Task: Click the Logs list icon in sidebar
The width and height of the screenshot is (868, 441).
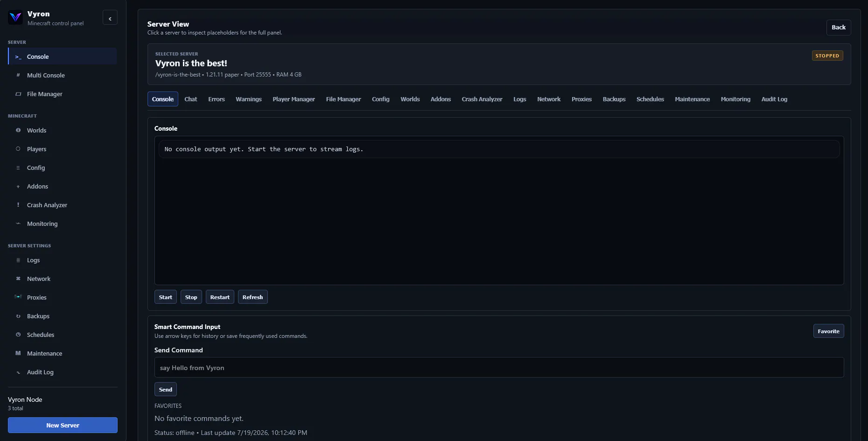Action: (18, 260)
